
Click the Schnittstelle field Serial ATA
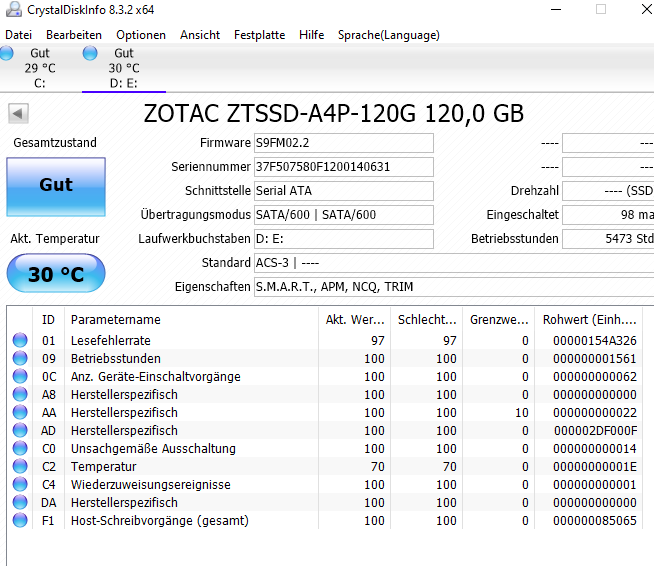(x=344, y=191)
